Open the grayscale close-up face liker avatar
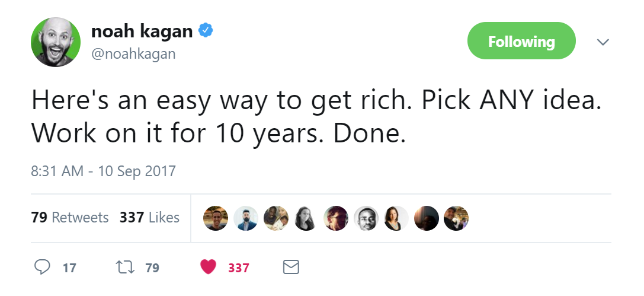 366,218
